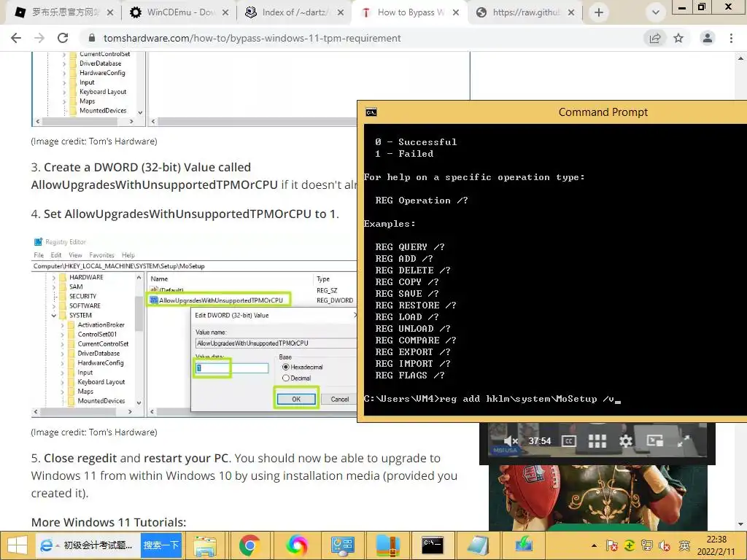
Task: Open the green download arrow taskbar app
Action: pyautogui.click(x=523, y=545)
